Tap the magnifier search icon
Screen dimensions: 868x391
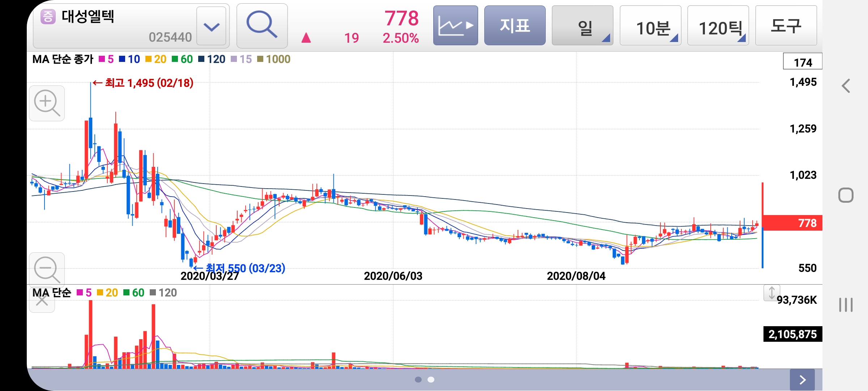[262, 25]
